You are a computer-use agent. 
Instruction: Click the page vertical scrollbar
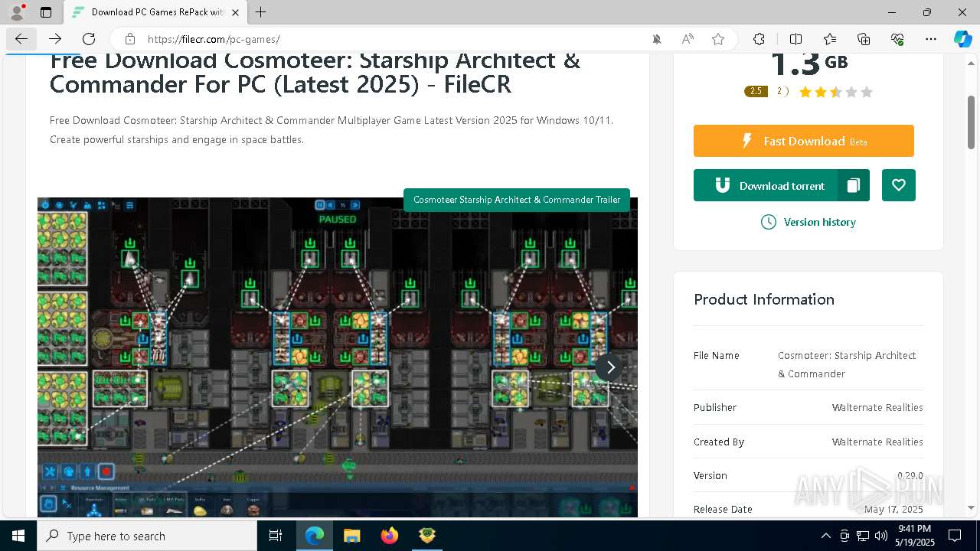click(x=971, y=122)
